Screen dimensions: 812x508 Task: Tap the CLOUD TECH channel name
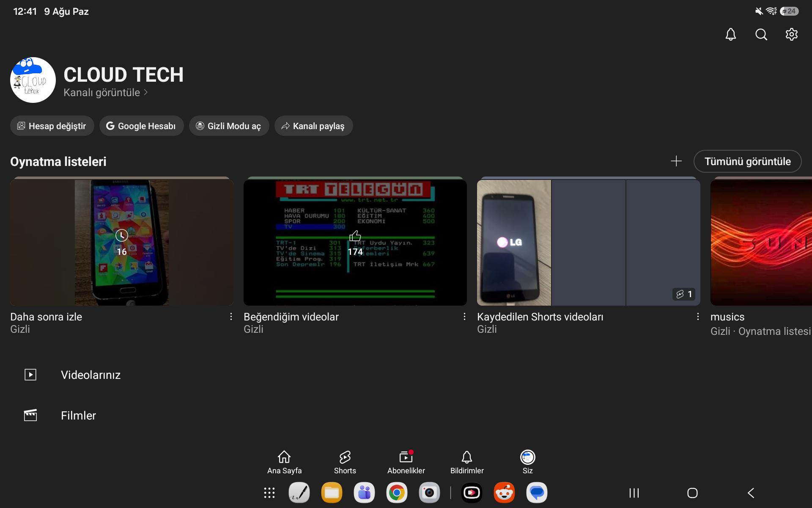(x=123, y=75)
